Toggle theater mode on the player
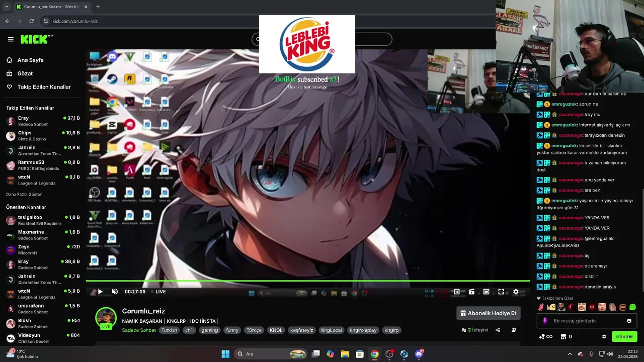This screenshot has height=362, width=644. point(486,292)
